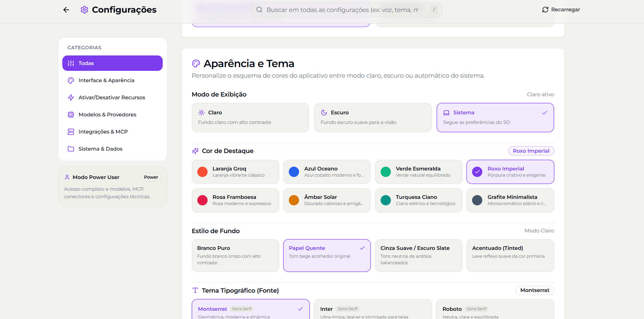Open Todas category
644x319 pixels.
(112, 63)
